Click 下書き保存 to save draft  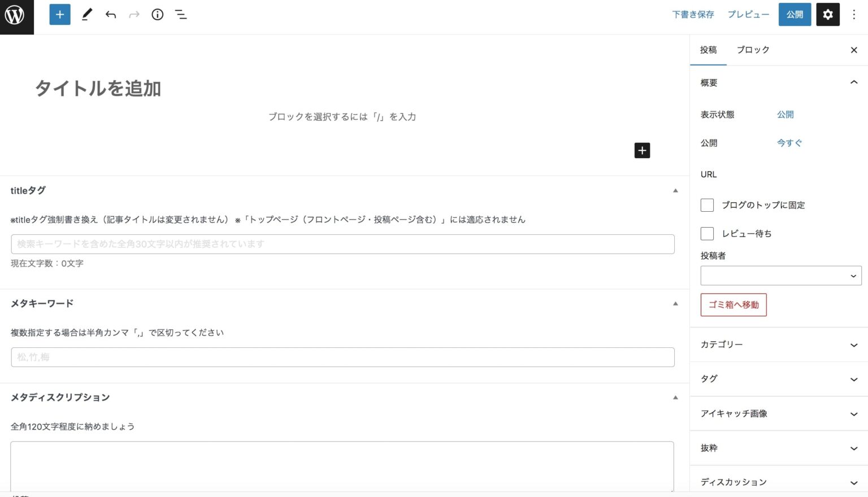(x=693, y=15)
